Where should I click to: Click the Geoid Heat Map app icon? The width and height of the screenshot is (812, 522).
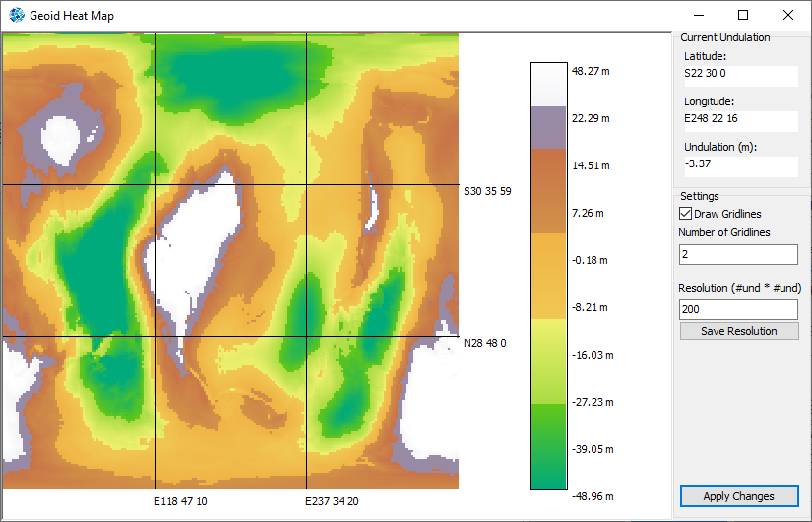(17, 15)
